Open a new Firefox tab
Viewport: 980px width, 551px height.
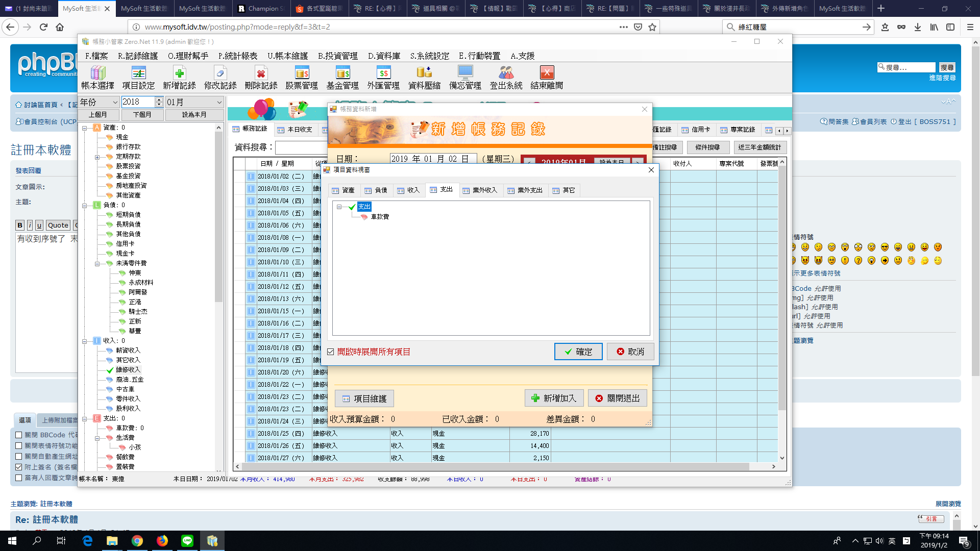coord(881,8)
